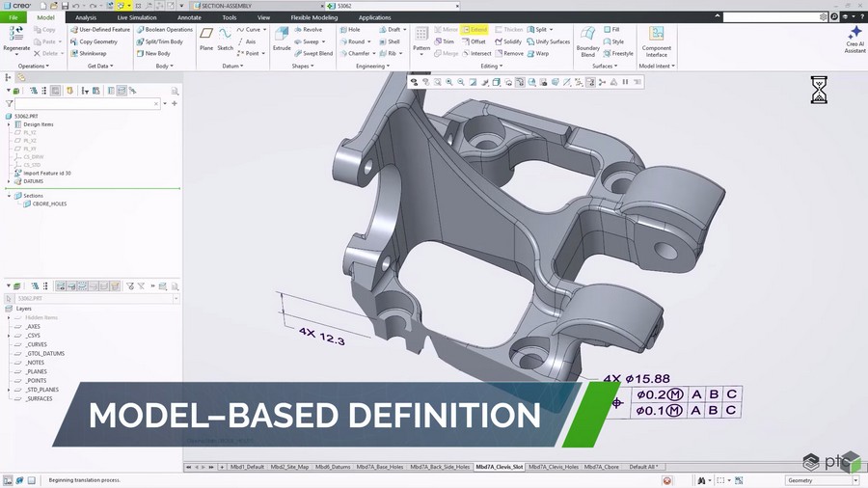Launch the Creo AI Assistant
Viewport: 868px width, 488px height.
point(854,40)
